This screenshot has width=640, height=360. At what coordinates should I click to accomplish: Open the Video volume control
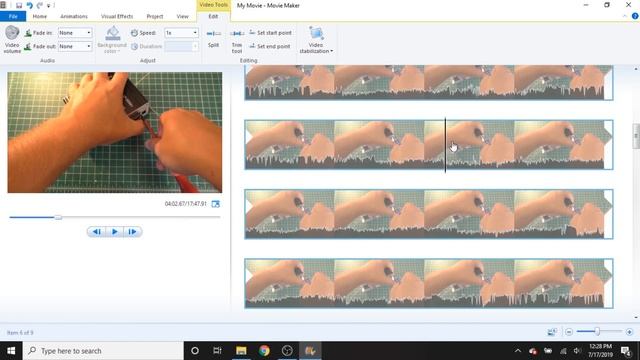(x=12, y=39)
